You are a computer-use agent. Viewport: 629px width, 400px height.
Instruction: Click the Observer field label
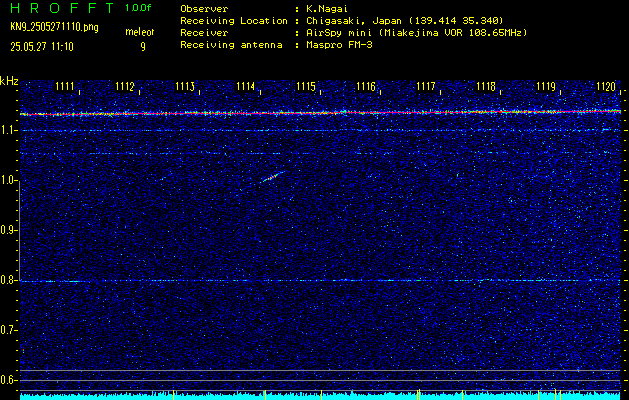point(204,9)
